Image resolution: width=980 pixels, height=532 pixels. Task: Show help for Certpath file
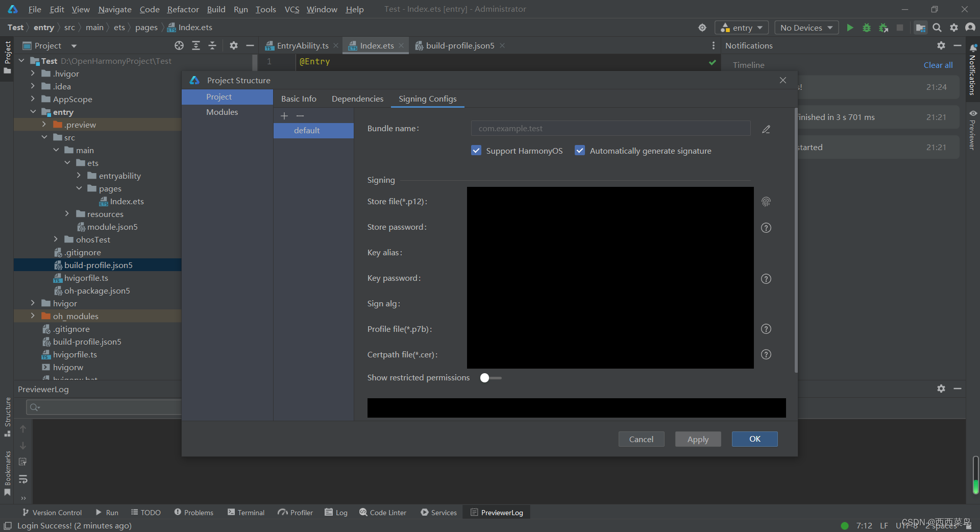tap(766, 354)
